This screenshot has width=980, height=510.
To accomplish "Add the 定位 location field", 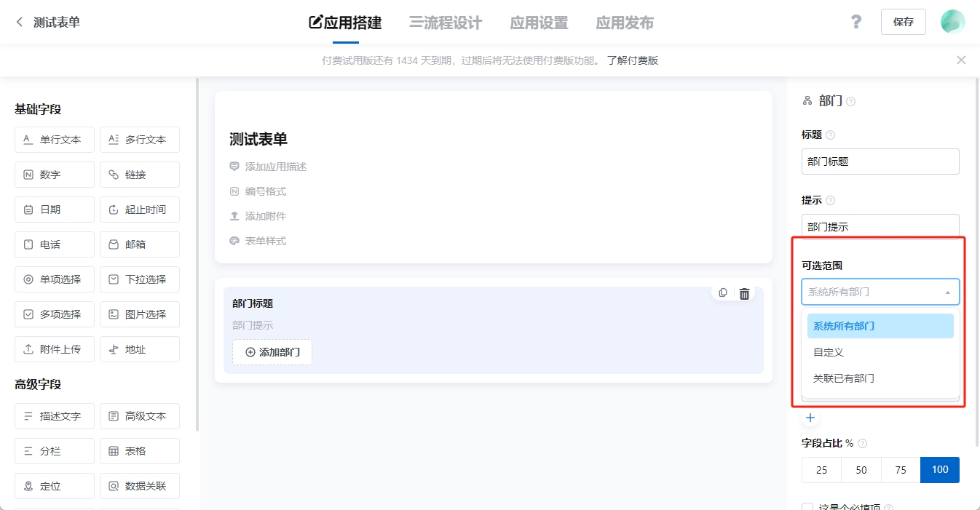I will 55,486.
